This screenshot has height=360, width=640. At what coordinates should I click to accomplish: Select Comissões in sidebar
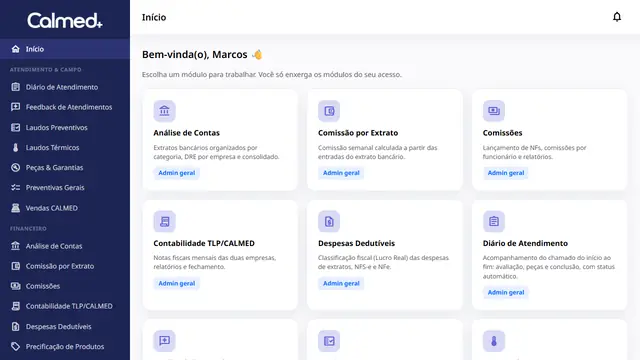click(x=65, y=286)
